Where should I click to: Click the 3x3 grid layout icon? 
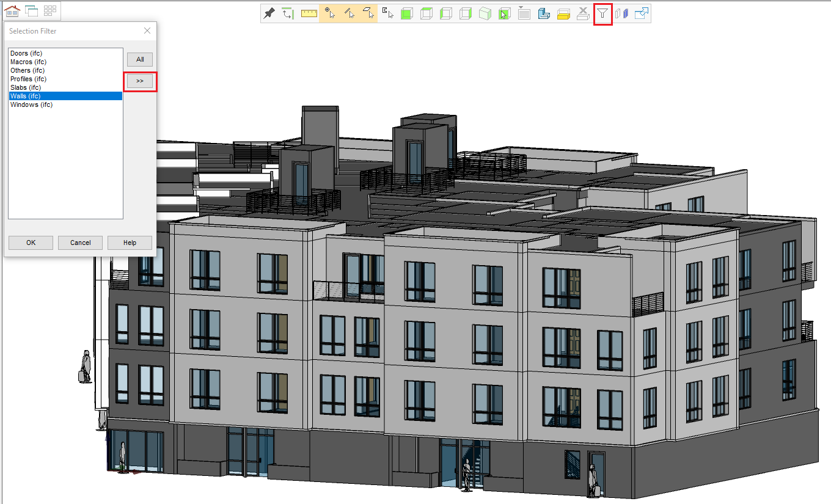point(50,10)
